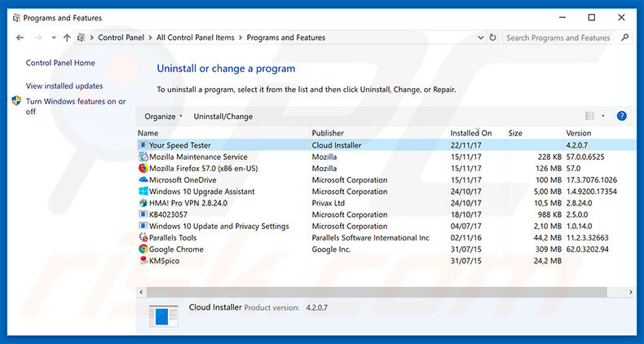
Task: Click the refresh icon by the address bar
Action: click(492, 37)
